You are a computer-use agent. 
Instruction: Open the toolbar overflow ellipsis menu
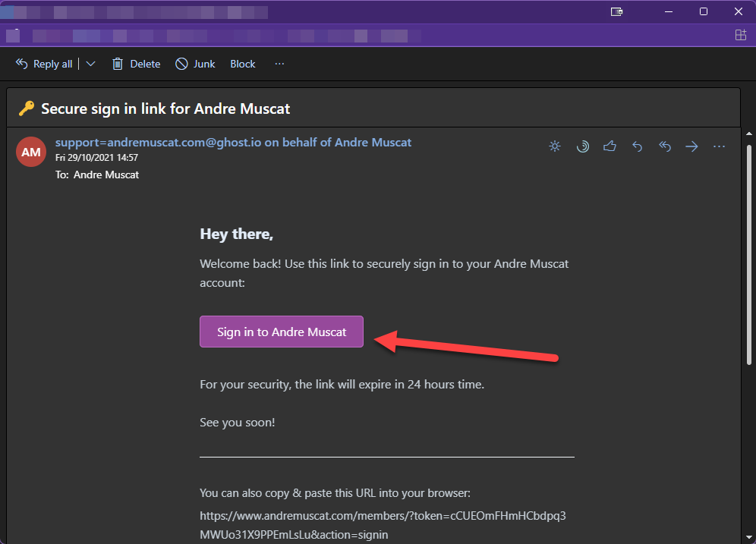coord(279,64)
